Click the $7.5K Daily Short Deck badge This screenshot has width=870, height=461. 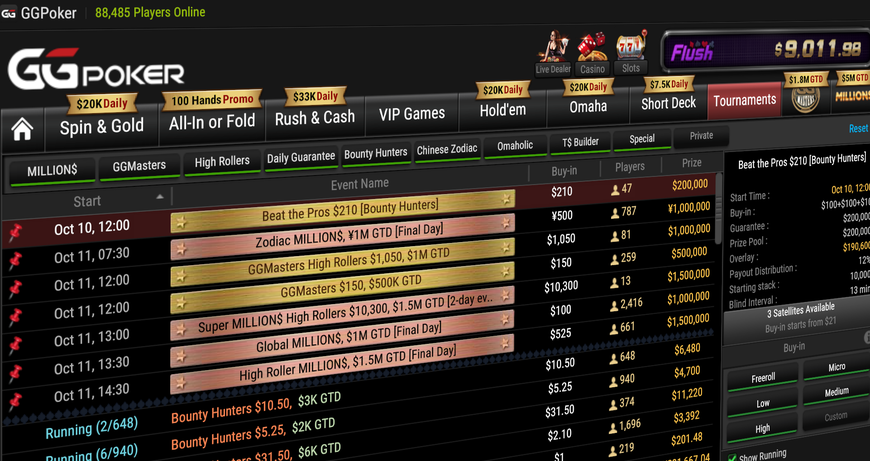[x=668, y=85]
